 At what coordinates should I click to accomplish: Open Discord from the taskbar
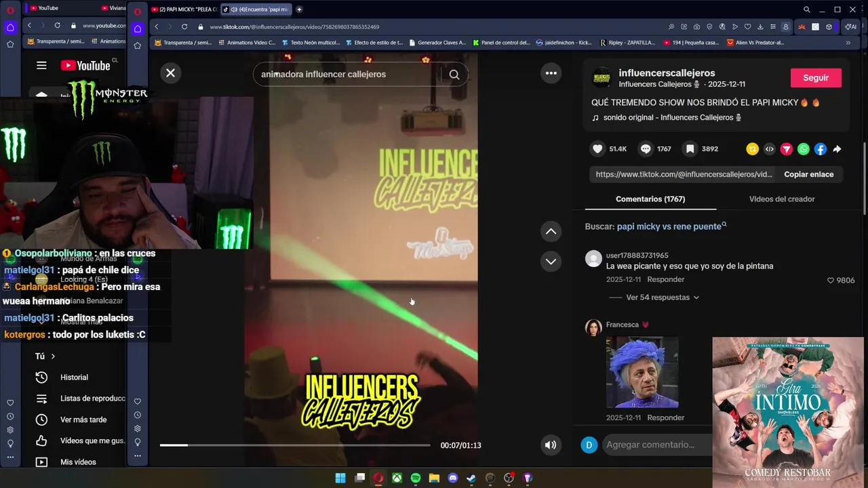pyautogui.click(x=453, y=478)
